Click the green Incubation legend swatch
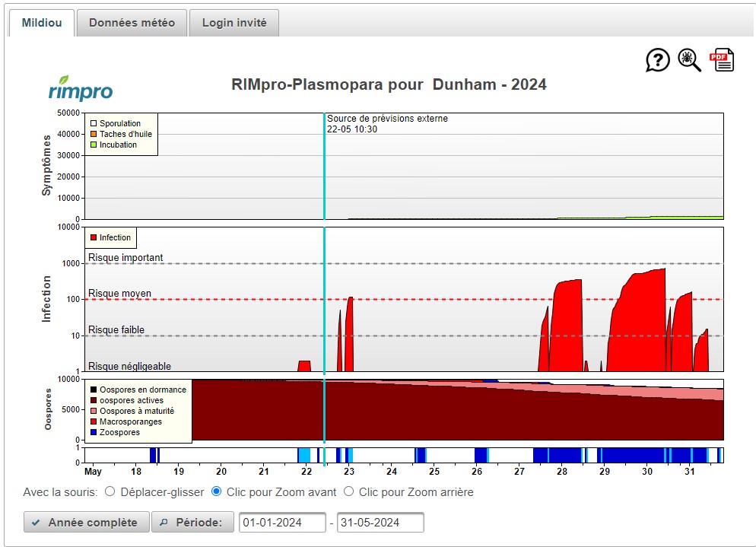The height and width of the screenshot is (547, 756). point(94,145)
